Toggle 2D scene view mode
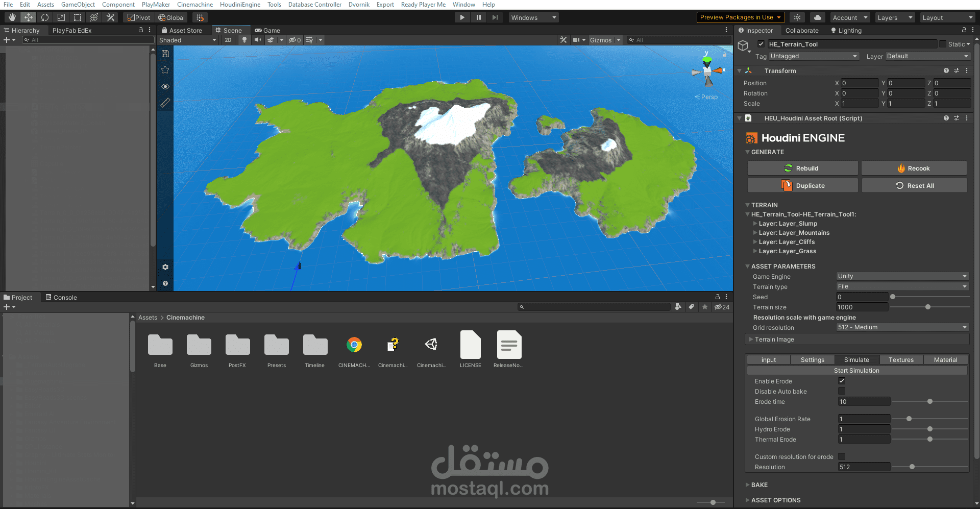This screenshot has width=980, height=509. [x=228, y=40]
